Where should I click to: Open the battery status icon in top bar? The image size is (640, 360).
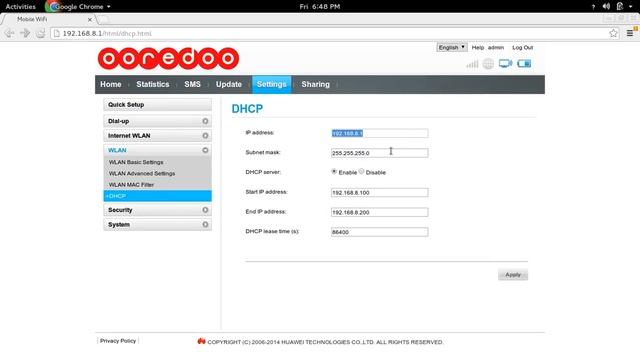coord(620,7)
